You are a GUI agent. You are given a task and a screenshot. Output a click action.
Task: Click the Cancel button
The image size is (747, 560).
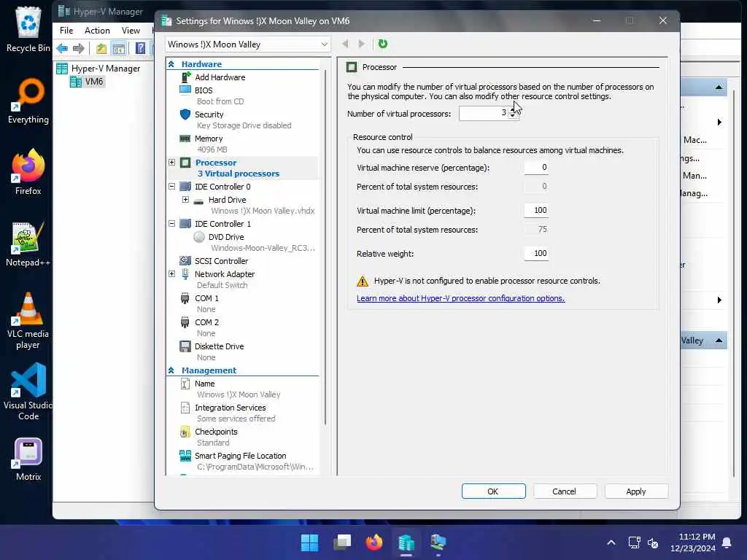click(x=565, y=491)
